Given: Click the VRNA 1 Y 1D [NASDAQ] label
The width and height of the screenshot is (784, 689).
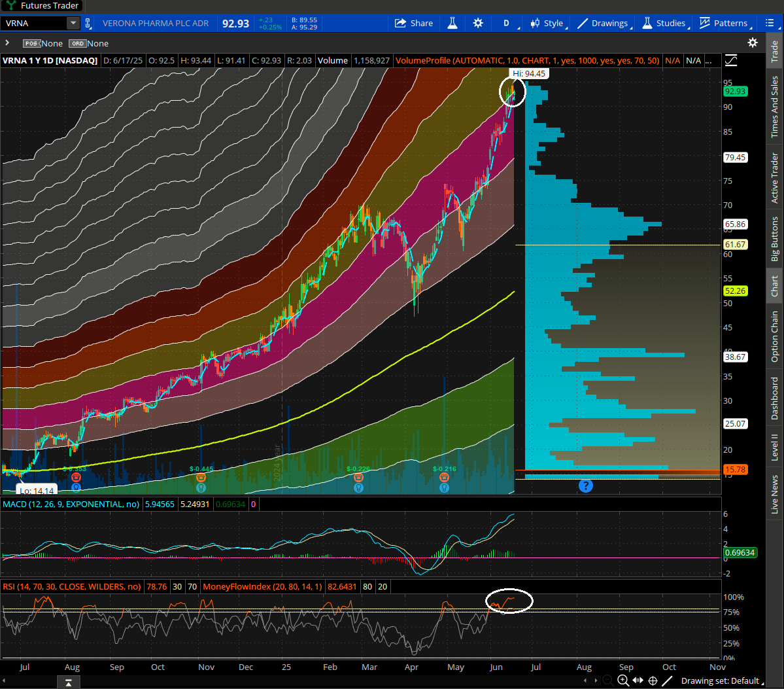Looking at the screenshot, I should pyautogui.click(x=50, y=61).
